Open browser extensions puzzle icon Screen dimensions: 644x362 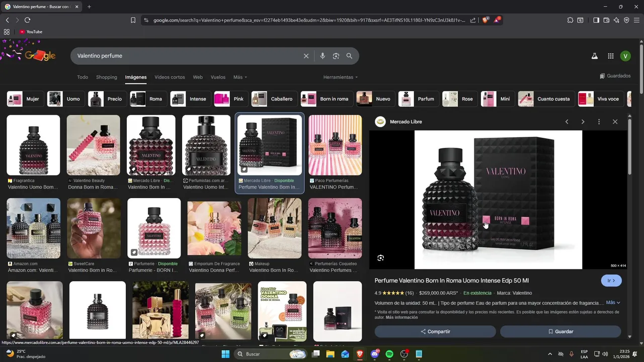tap(570, 20)
